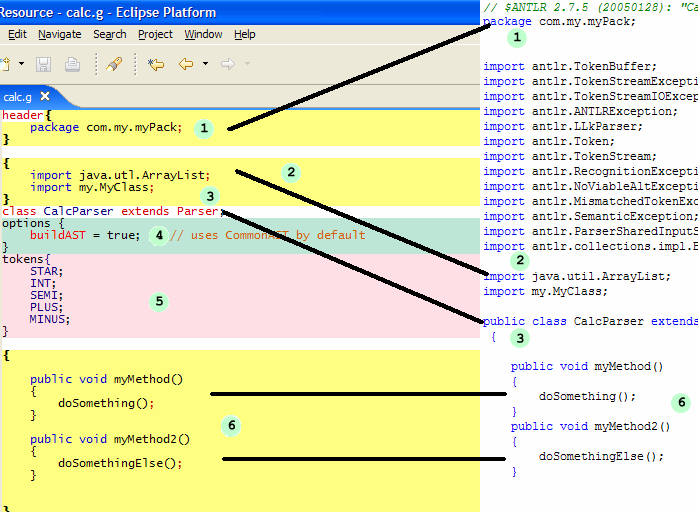The height and width of the screenshot is (512, 698).
Task: Click 'public void myMethod2()' in calc.g editor
Action: [110, 439]
